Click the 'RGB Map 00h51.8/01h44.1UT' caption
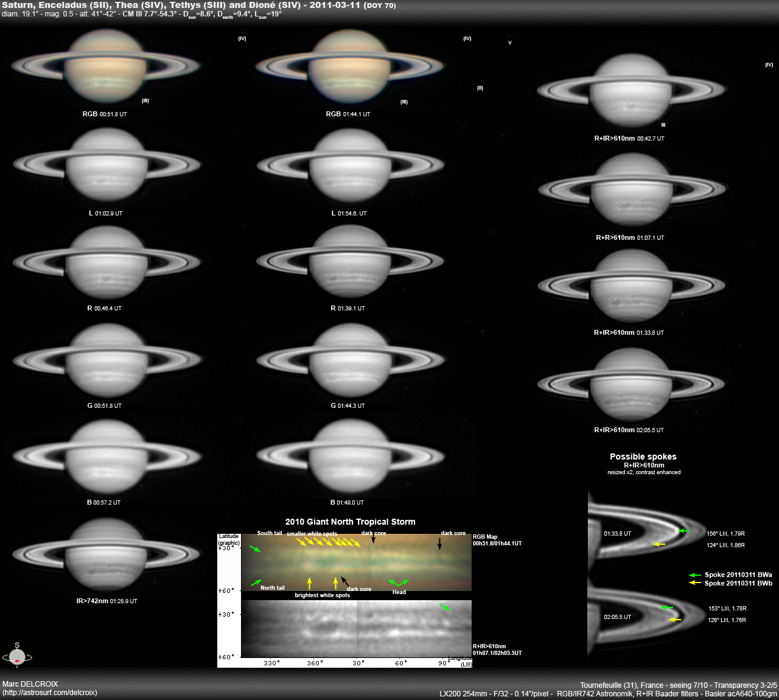 [497, 541]
